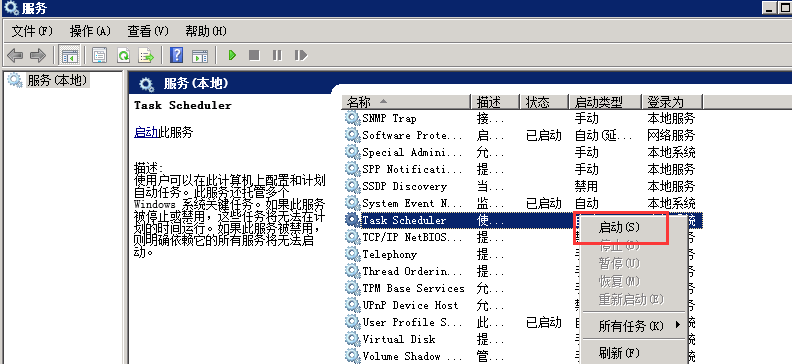Click the green Start Service play icon

(x=232, y=55)
